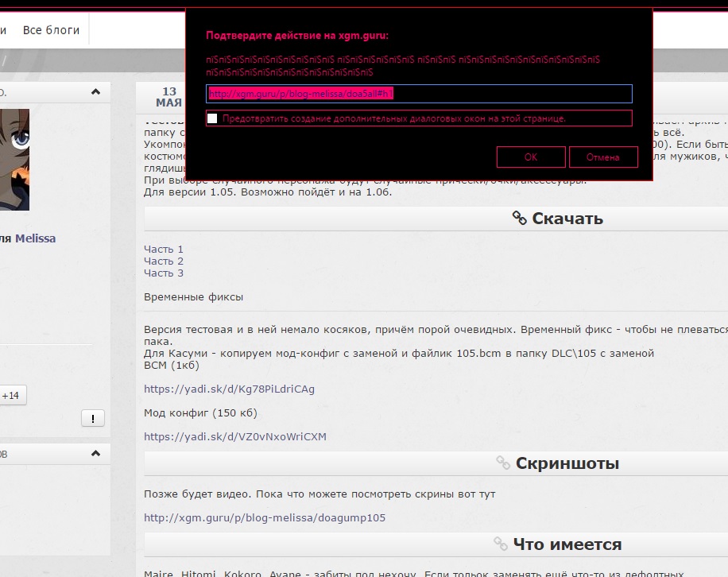Open the Часть 3 download link
This screenshot has width=728, height=577.
point(164,273)
